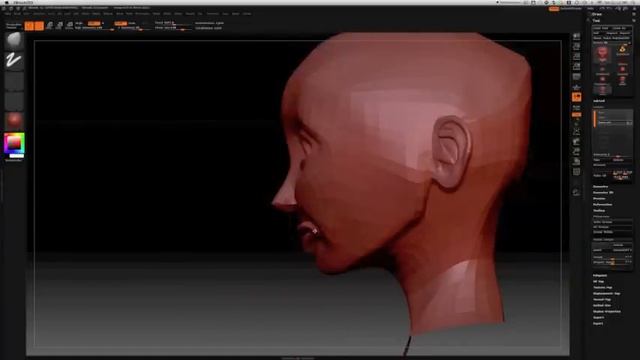
Task: Toggle Local transformations orange button
Action: [x=576, y=97]
